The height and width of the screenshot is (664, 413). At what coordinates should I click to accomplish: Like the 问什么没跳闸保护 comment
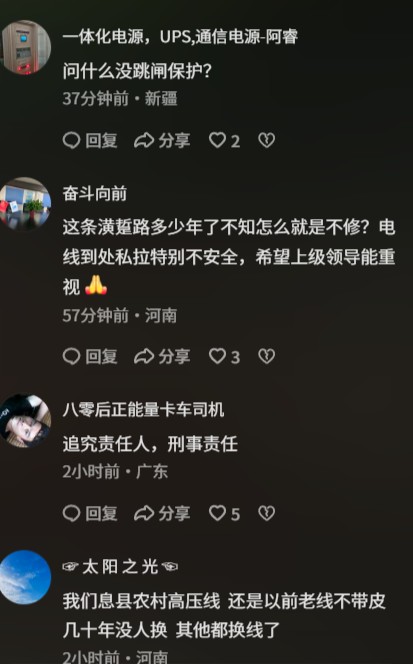pos(225,141)
